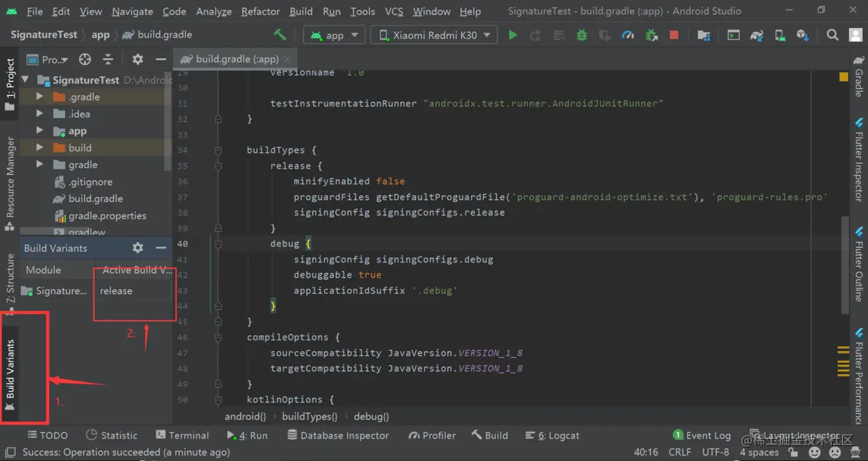The image size is (868, 461).
Task: Sync Project with Gradle Files elephant icon
Action: [x=757, y=35]
